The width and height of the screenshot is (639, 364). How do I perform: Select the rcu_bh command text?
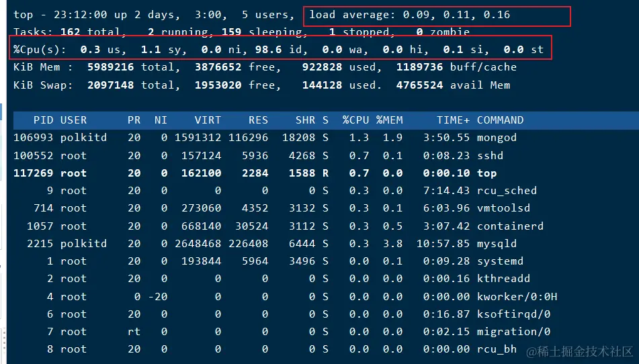497,349
